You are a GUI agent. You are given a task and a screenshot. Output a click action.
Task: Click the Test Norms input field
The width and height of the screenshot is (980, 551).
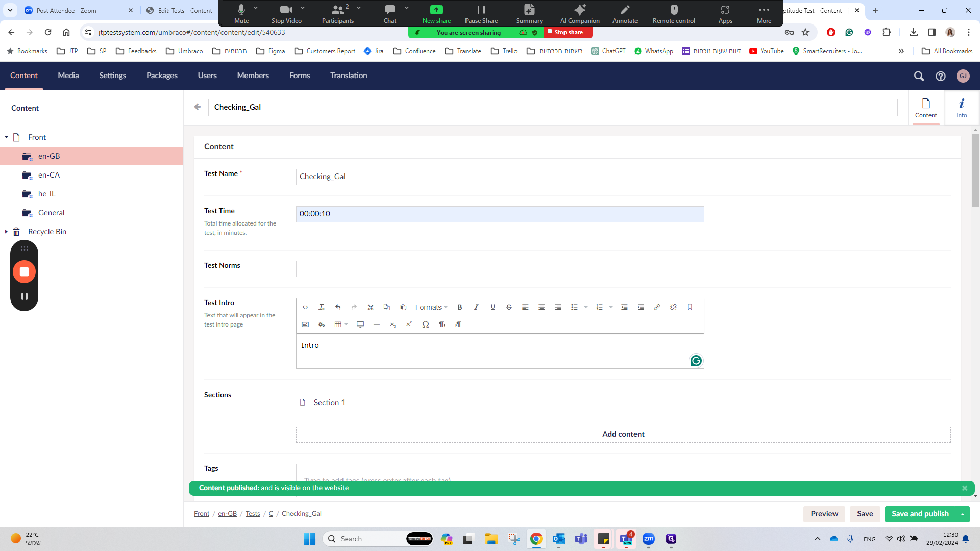(x=500, y=269)
